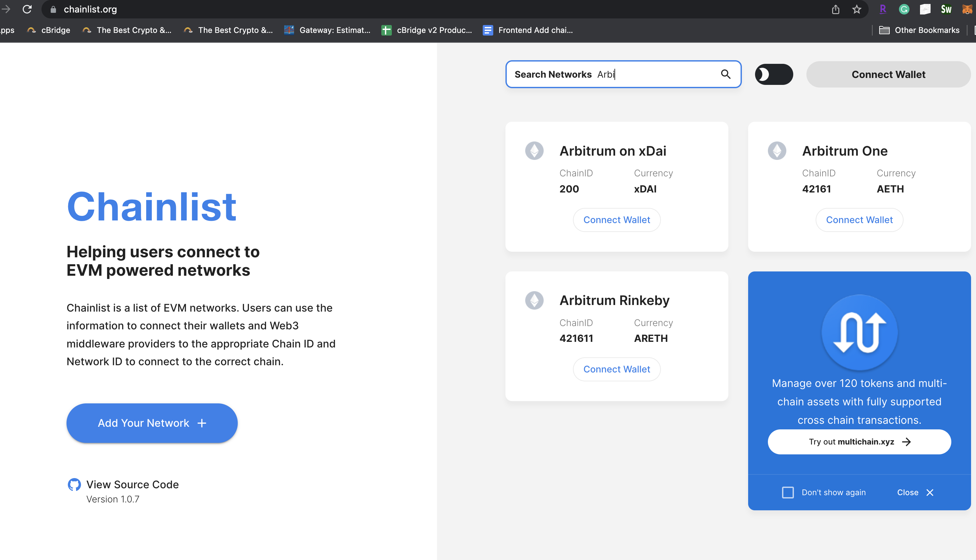Click Try out multichain.xyz link
The image size is (976, 560).
[x=859, y=442]
